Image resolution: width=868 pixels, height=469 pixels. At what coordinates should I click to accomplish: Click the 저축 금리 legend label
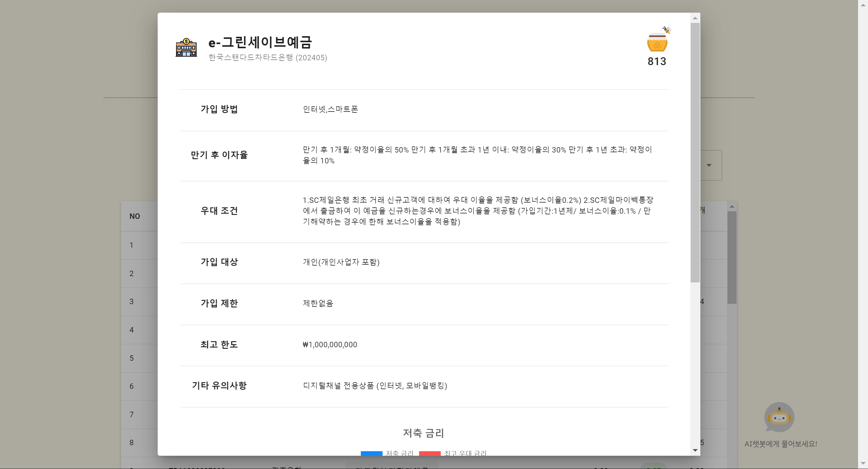point(400,453)
